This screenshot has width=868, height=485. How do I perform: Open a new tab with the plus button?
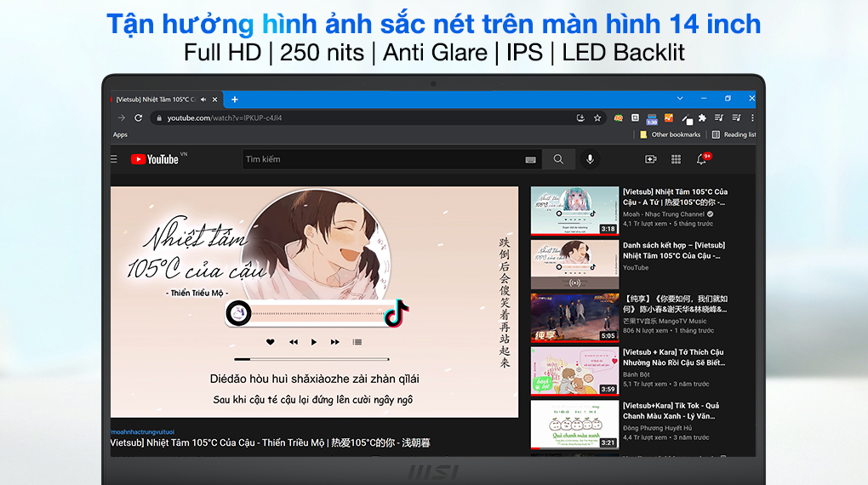click(x=235, y=100)
